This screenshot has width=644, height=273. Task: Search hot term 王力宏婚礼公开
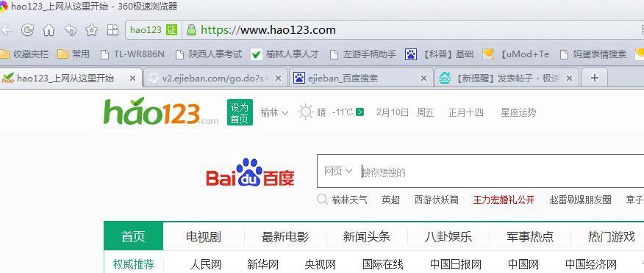click(504, 200)
